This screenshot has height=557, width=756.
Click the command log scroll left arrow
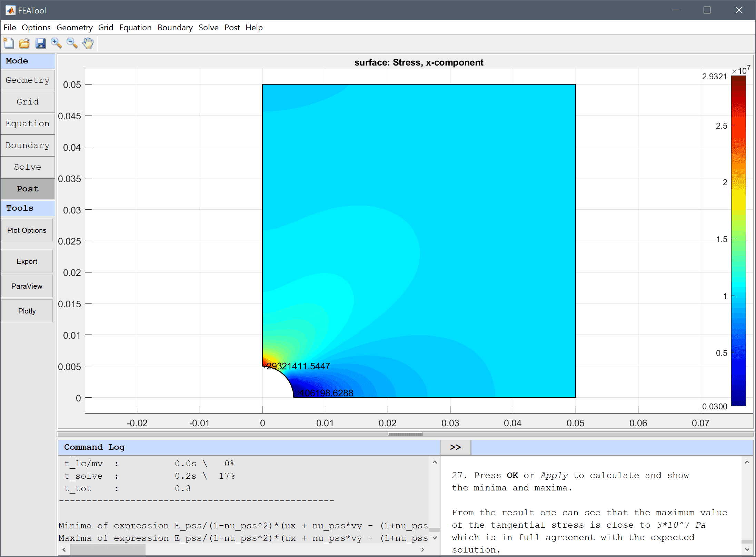pos(64,549)
